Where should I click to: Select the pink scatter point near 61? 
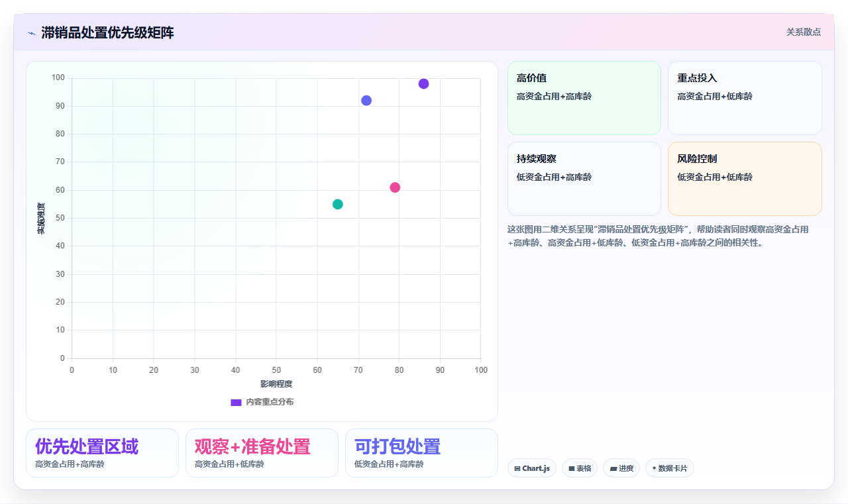[x=395, y=187]
